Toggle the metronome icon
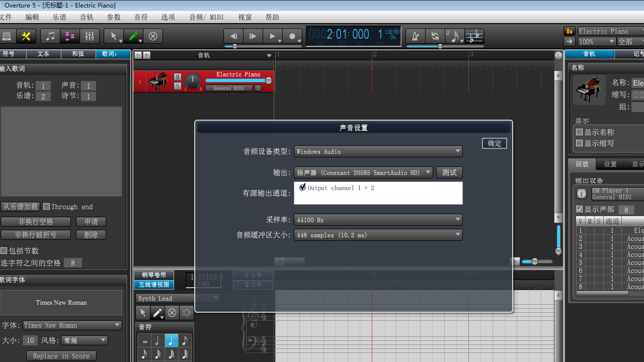644x362 pixels. click(x=415, y=36)
